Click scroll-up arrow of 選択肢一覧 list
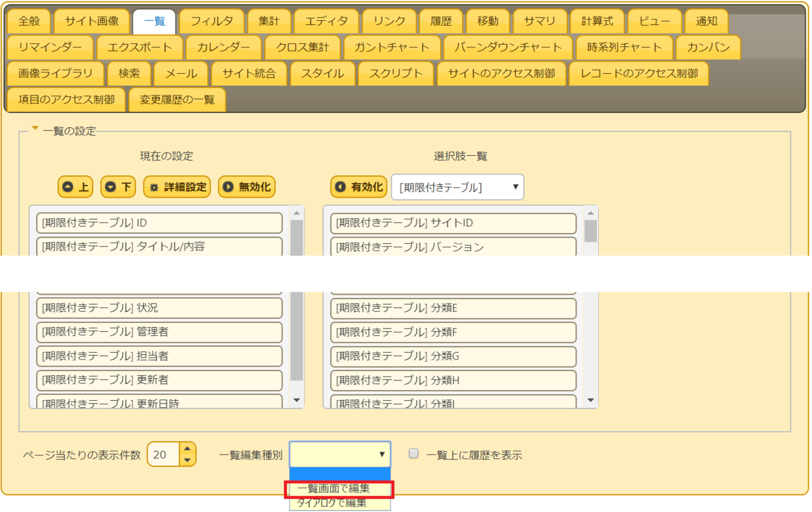The image size is (812, 512). [x=591, y=213]
